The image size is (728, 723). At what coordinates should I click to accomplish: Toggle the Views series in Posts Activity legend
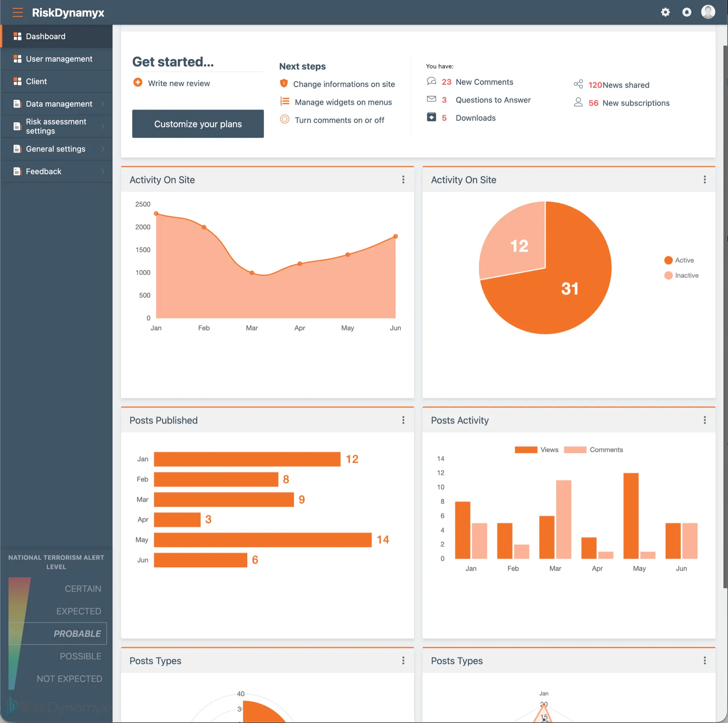(536, 450)
